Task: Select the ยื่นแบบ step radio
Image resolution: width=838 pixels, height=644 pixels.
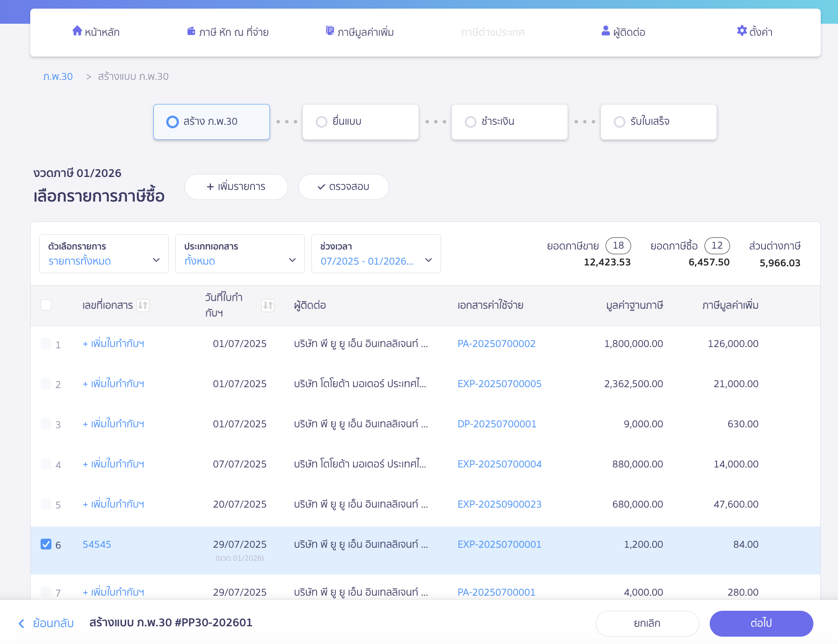Action: pyautogui.click(x=321, y=122)
